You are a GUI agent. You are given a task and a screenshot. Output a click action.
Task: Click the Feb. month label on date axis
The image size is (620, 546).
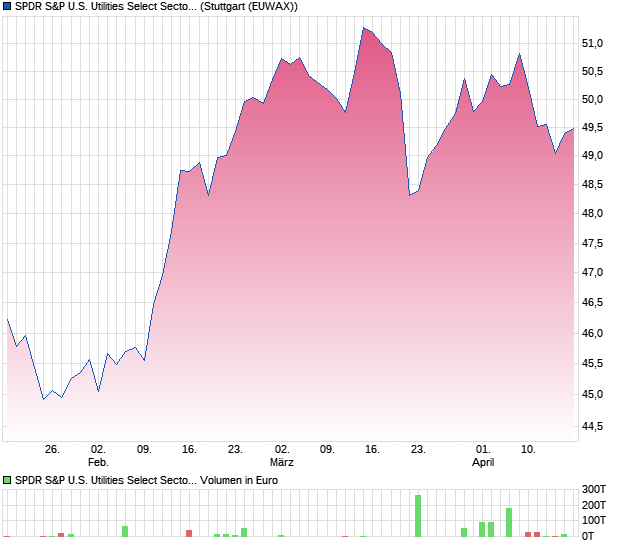pos(98,462)
